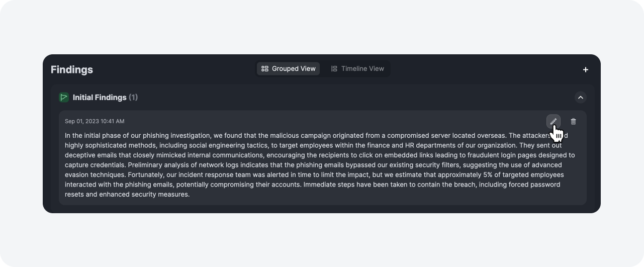Click the grid icon in Grouped View

point(265,69)
